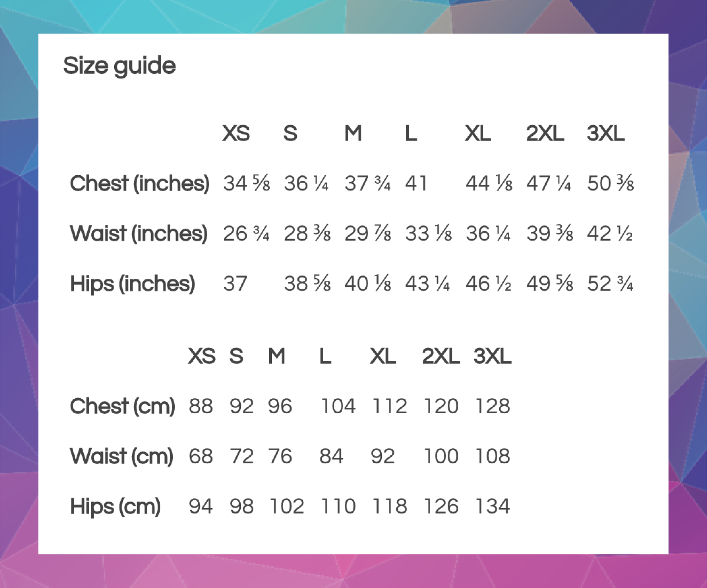Click hips value 43 ¼ inches
The height and width of the screenshot is (588, 707).
(x=428, y=283)
